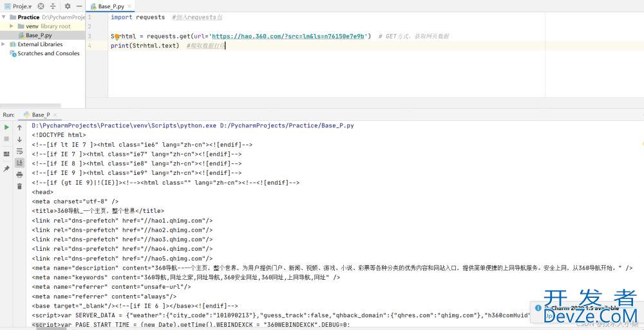Image resolution: width=644 pixels, height=330 pixels.
Task: Click the <title>360导航 output line
Action: point(98,211)
